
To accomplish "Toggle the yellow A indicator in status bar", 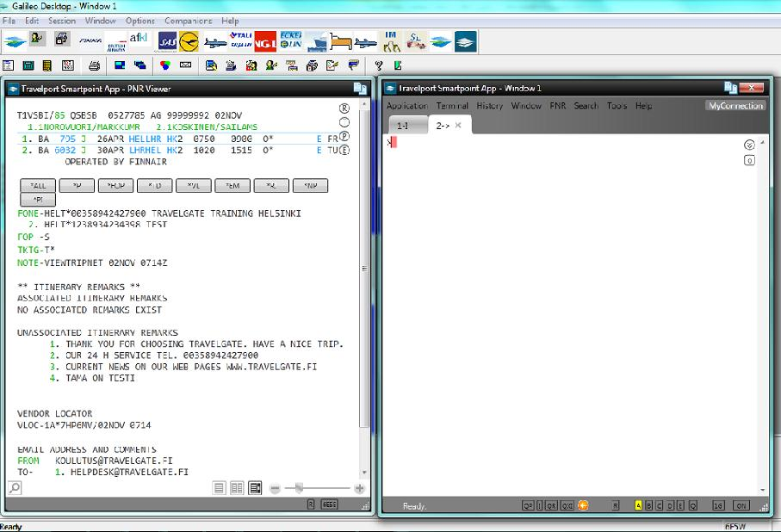I will pyautogui.click(x=638, y=505).
